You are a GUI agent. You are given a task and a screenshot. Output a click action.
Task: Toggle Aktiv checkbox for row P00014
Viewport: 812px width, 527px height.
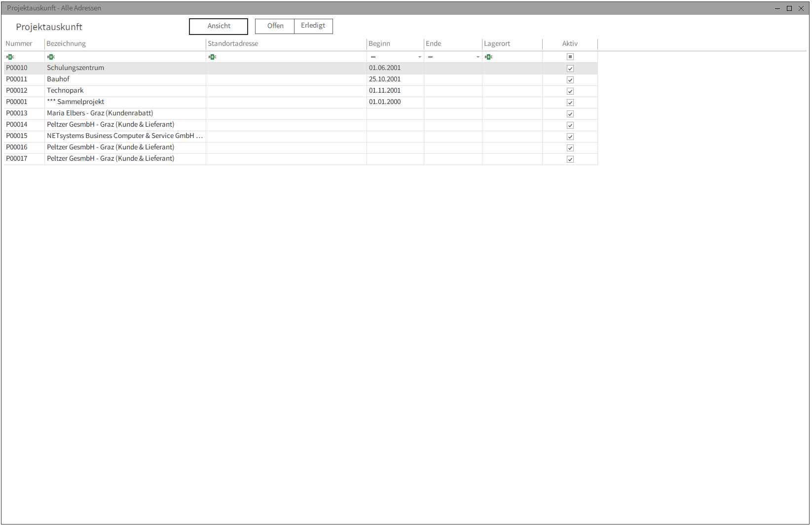pyautogui.click(x=570, y=125)
